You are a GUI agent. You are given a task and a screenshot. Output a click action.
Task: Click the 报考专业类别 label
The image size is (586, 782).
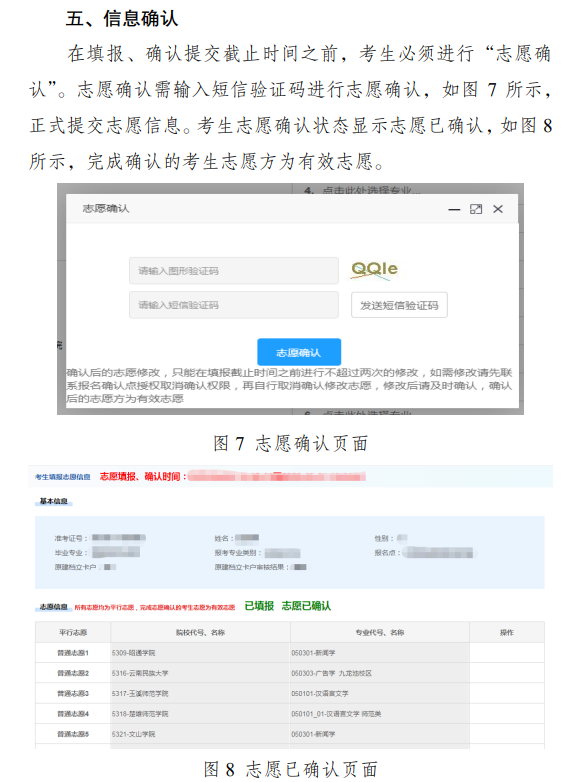(x=238, y=553)
